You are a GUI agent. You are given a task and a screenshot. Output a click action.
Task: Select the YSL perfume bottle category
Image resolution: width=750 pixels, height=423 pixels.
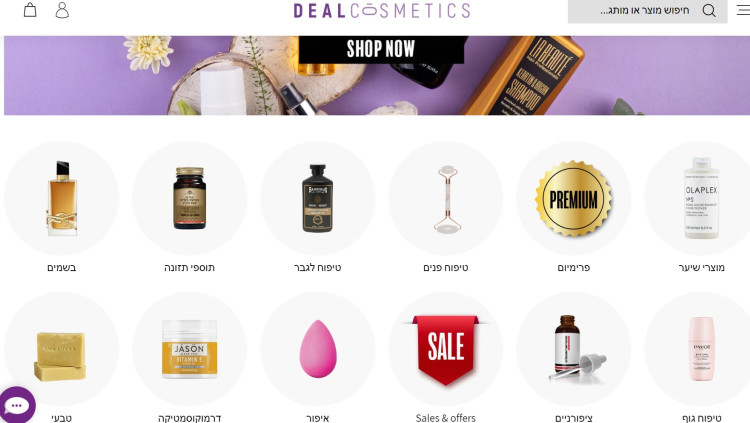pyautogui.click(x=62, y=198)
